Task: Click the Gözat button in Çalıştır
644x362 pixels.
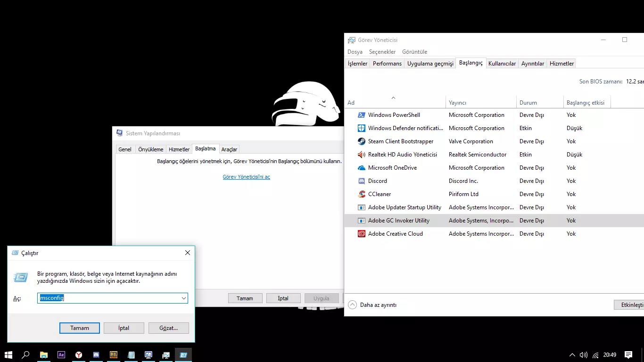Action: tap(168, 328)
